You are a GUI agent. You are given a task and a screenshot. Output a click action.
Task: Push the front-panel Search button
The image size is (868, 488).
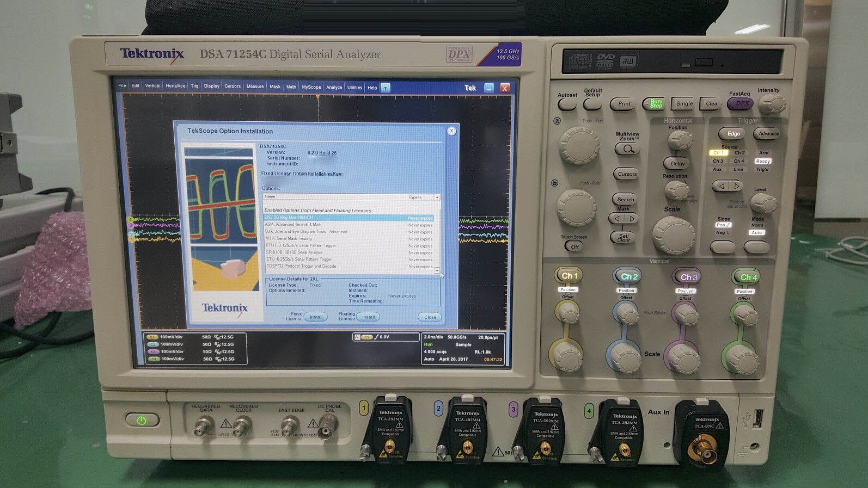(626, 199)
